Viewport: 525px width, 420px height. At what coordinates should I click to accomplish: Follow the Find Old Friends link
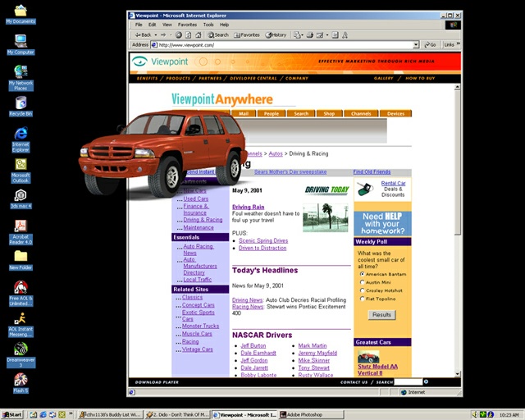[x=372, y=171]
